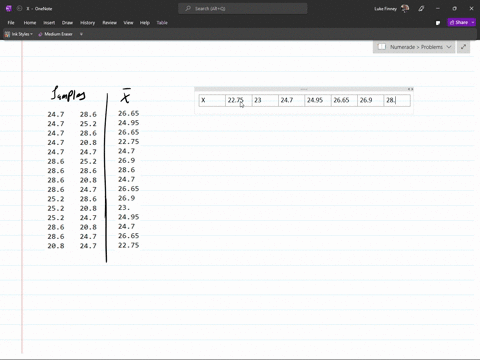Click the full page view expand arrows
Screen dimensions: 480x360
(x=463, y=47)
